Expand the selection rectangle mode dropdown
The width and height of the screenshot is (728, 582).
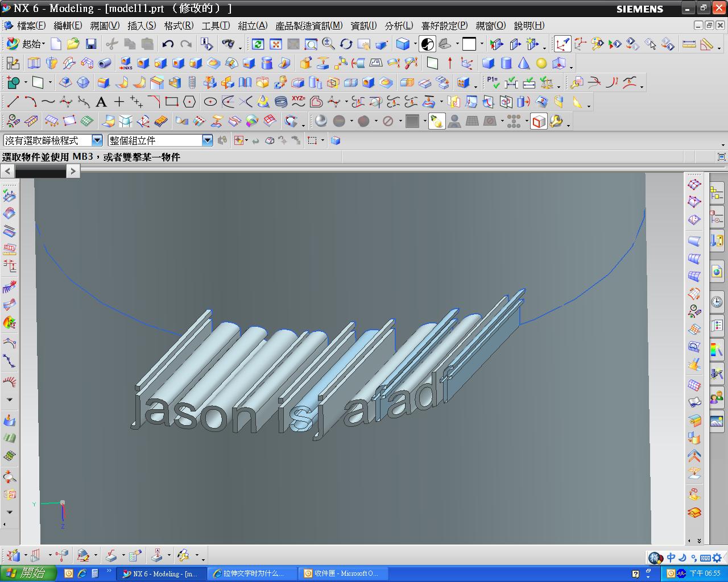click(322, 140)
